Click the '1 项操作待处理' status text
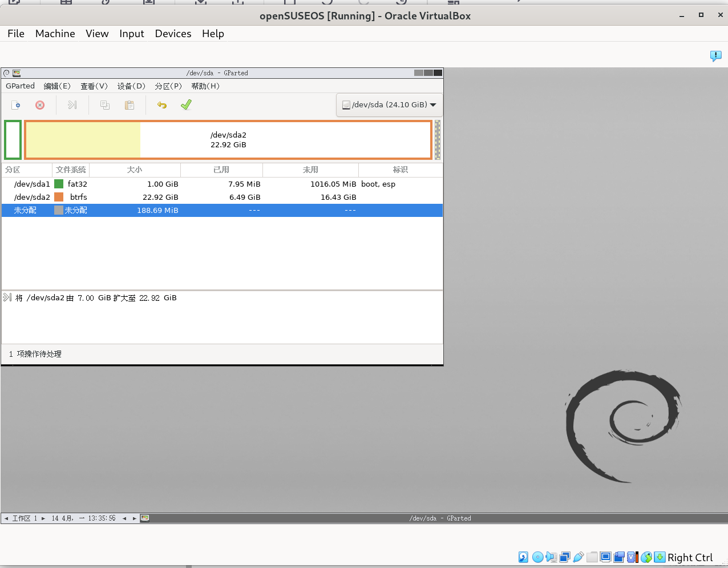Image resolution: width=728 pixels, height=568 pixels. coord(35,354)
